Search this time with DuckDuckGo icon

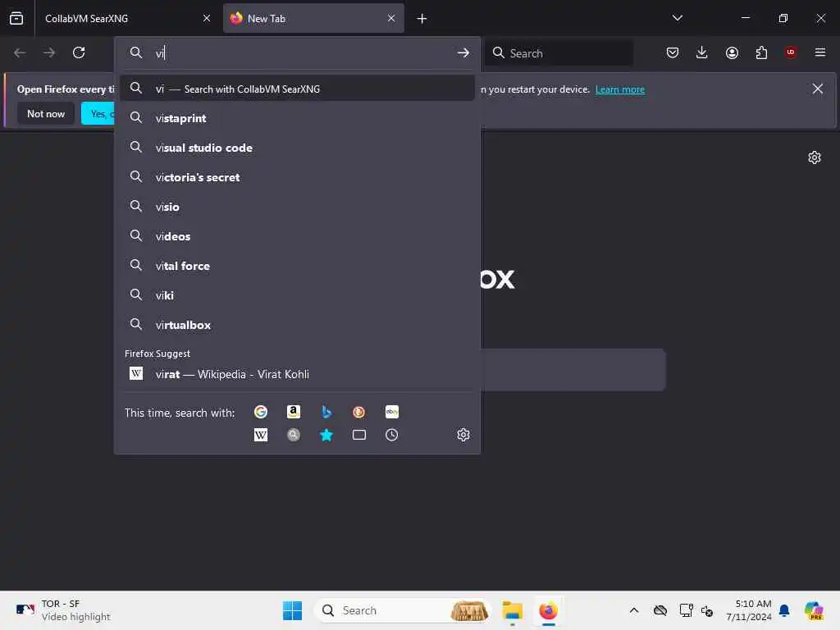359,412
